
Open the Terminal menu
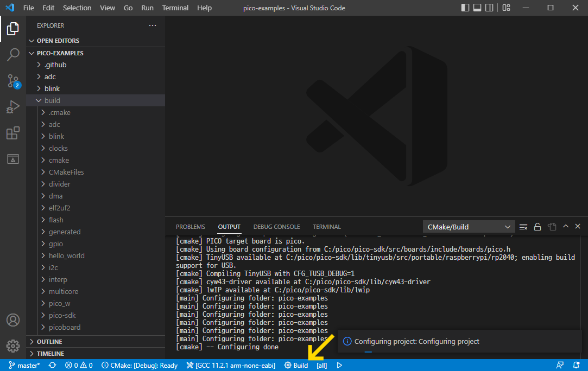click(175, 8)
